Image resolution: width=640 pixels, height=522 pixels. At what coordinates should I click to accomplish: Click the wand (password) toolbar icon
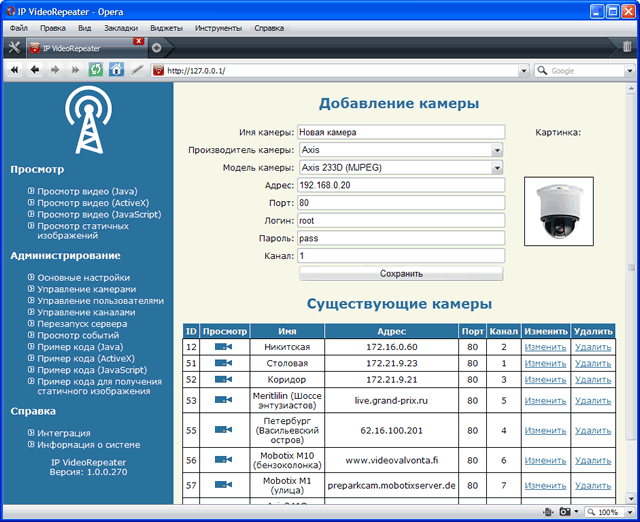(137, 70)
